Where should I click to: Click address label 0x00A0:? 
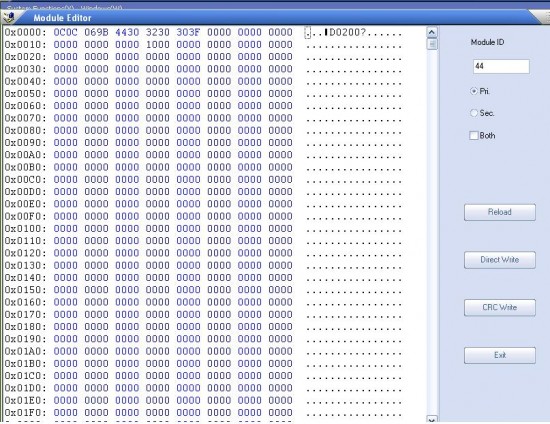point(26,155)
